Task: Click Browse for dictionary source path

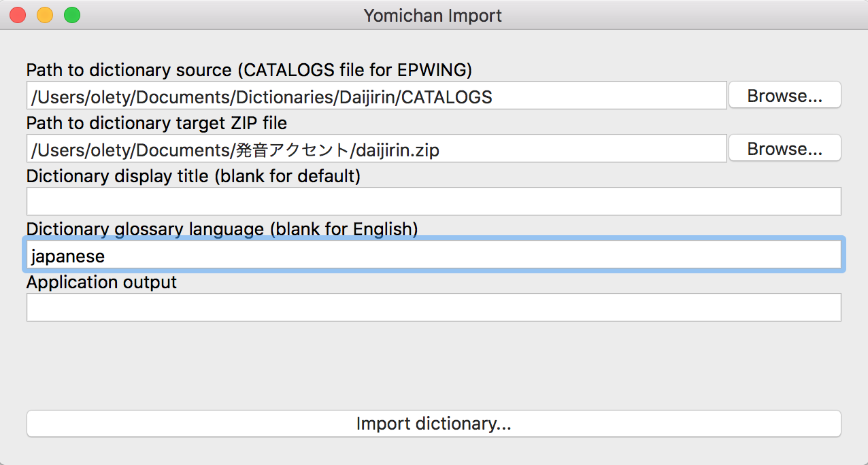Action: tap(785, 96)
